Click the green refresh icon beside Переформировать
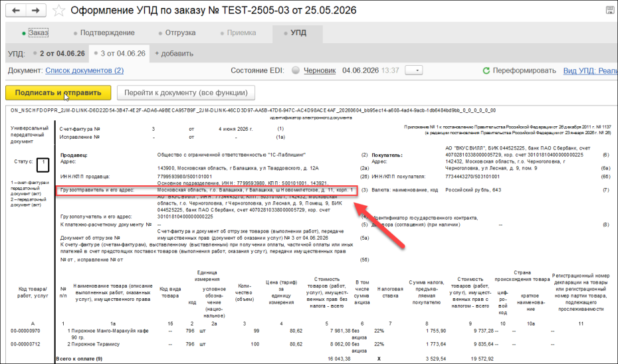 [486, 70]
